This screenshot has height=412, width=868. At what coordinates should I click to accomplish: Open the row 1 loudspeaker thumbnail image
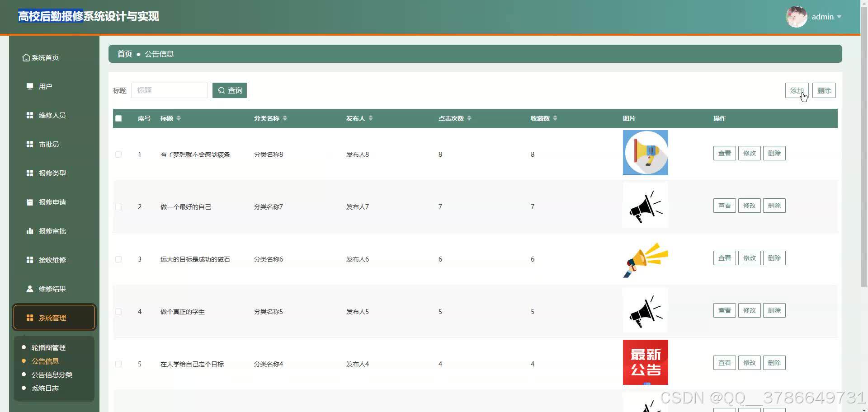point(645,153)
